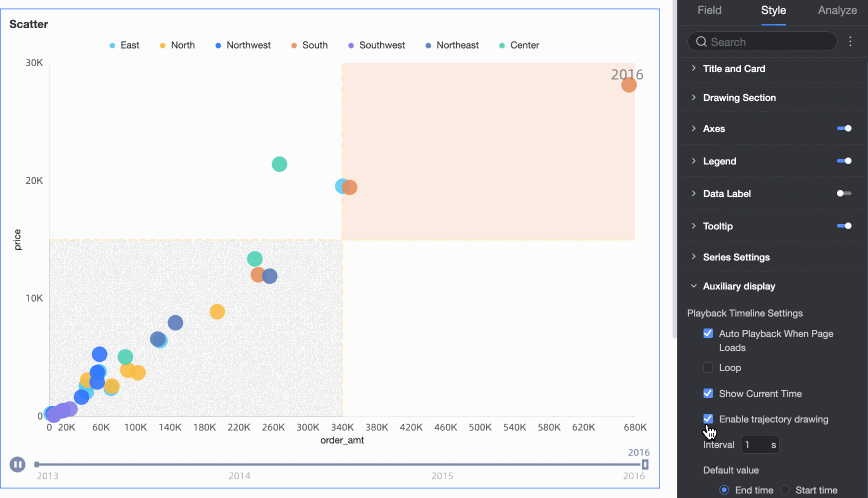Image resolution: width=868 pixels, height=498 pixels.
Task: Toggle Center series in the legend
Action: click(x=519, y=45)
